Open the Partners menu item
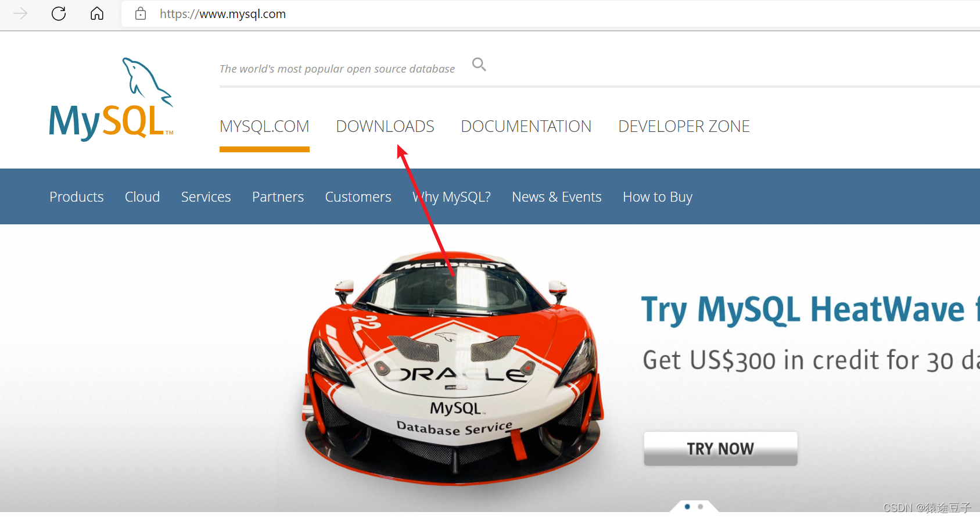Viewport: 980px width, 519px height. coord(278,197)
